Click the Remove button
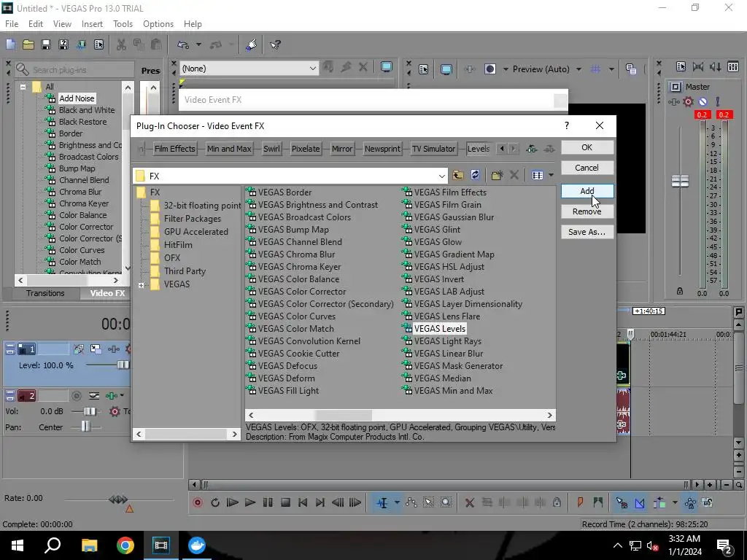This screenshot has height=560, width=747. coord(587,211)
